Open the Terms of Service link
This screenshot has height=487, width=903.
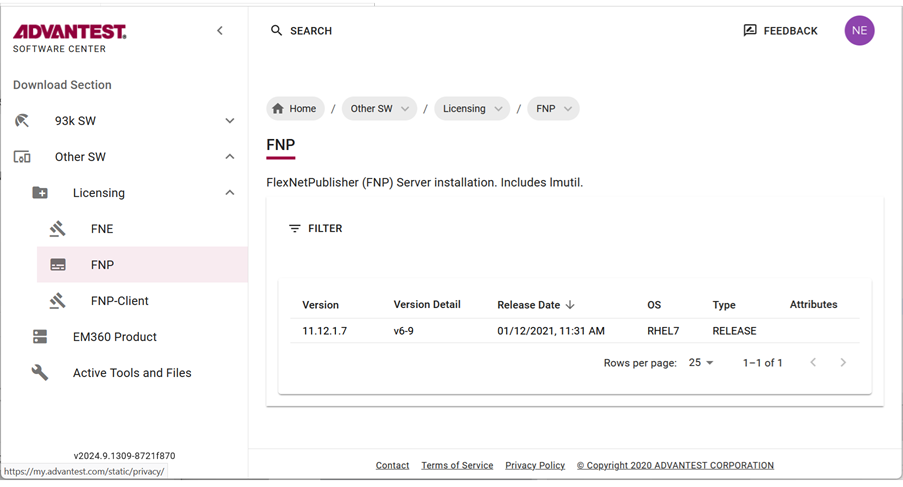[457, 465]
